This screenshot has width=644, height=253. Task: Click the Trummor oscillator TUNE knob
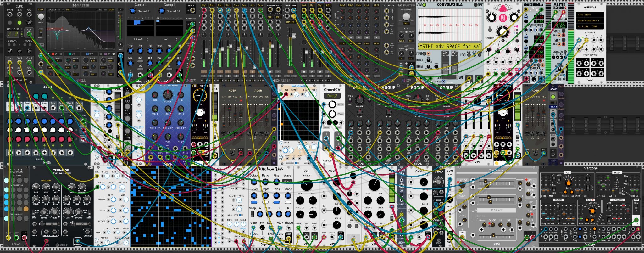36,187
